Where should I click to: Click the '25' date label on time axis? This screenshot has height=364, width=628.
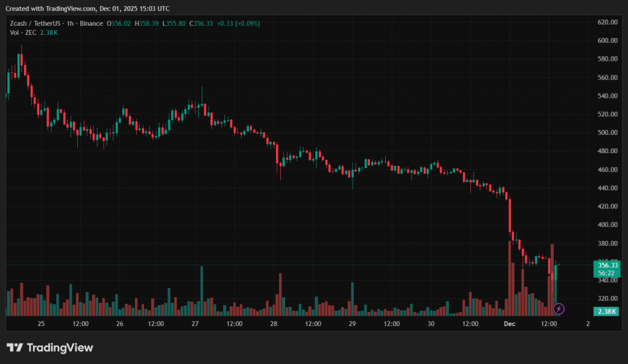point(41,323)
